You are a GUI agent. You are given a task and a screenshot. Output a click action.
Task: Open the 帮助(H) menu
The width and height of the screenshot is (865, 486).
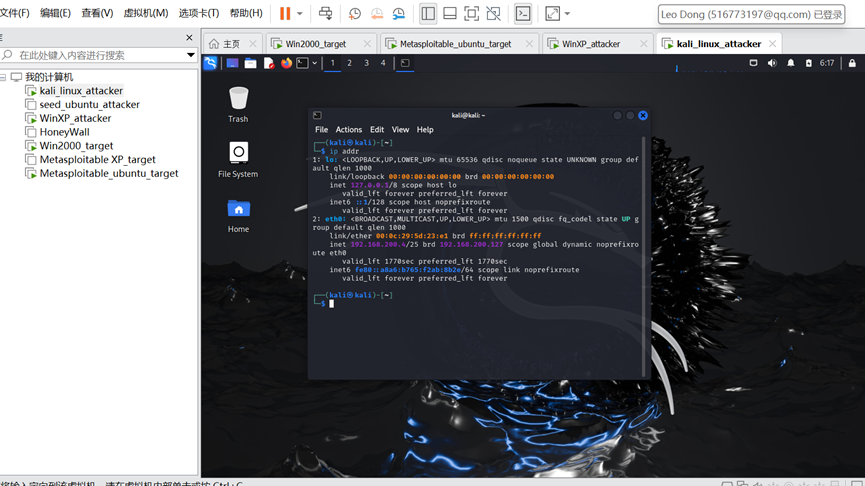[x=246, y=13]
